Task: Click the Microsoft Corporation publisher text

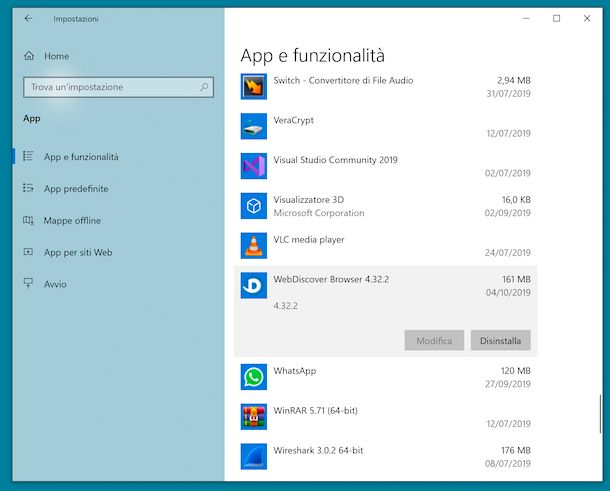Action: coord(319,213)
